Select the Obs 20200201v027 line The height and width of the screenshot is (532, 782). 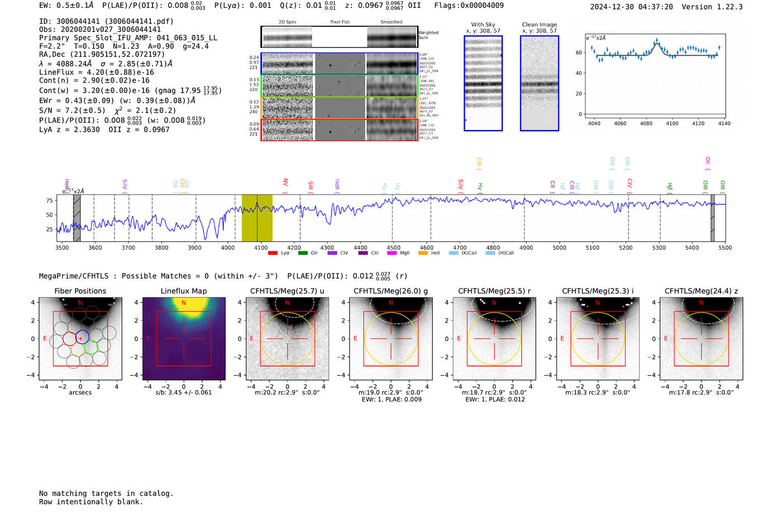click(x=100, y=30)
